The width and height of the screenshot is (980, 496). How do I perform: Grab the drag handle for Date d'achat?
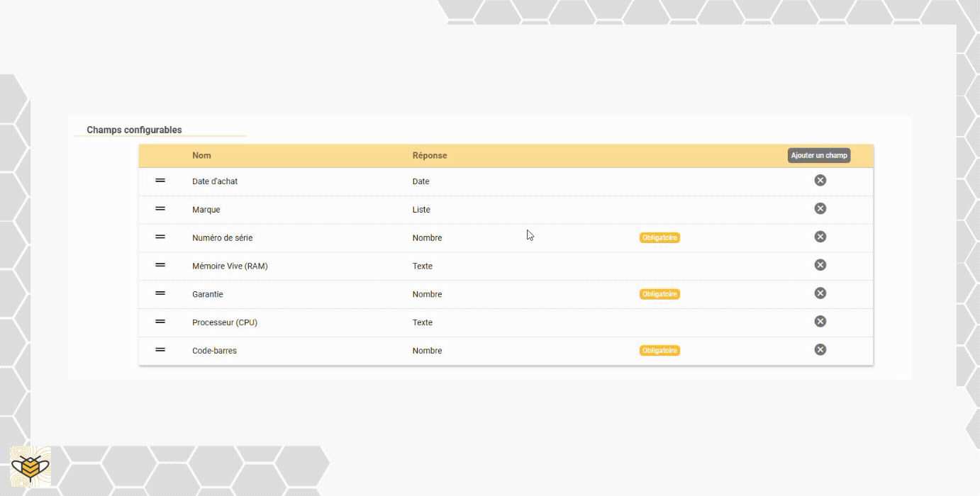point(160,181)
